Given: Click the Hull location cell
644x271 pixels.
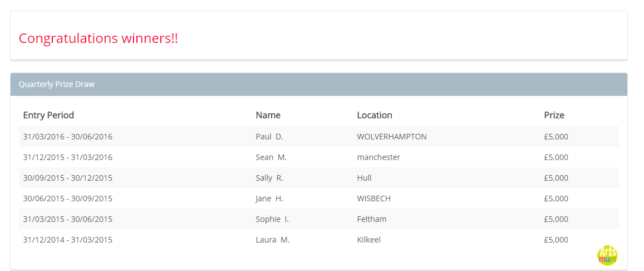Looking at the screenshot, I should [365, 178].
